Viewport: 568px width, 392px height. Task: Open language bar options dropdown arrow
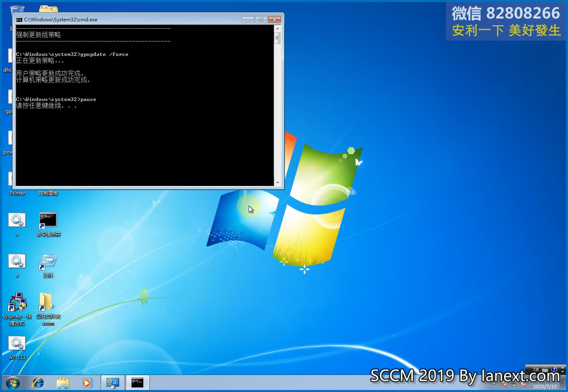click(x=562, y=371)
